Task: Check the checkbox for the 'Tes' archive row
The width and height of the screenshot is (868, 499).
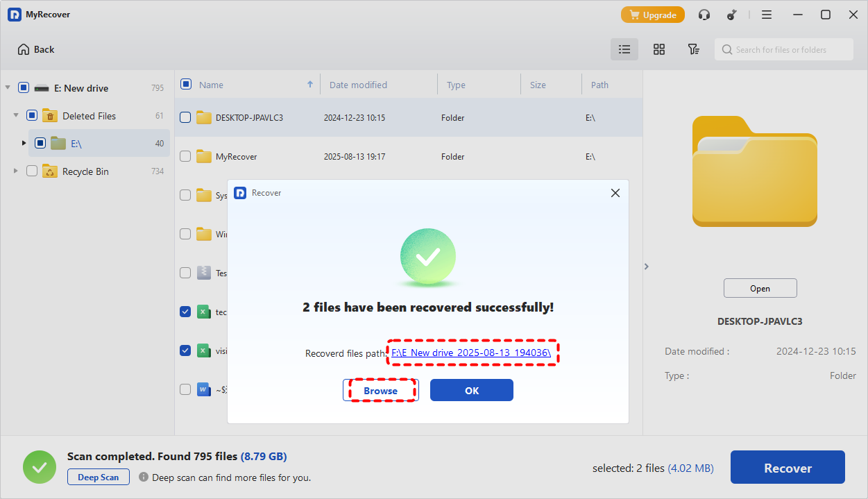Action: pos(185,273)
